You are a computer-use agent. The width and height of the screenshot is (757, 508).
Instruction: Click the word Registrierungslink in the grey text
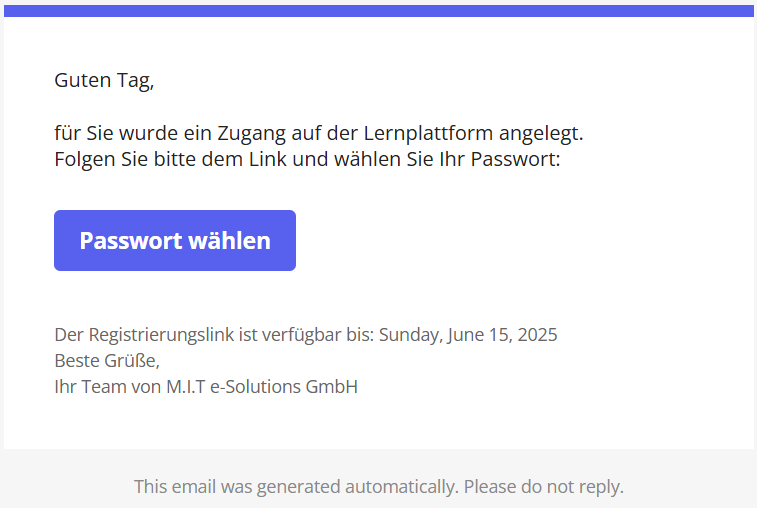[161, 335]
